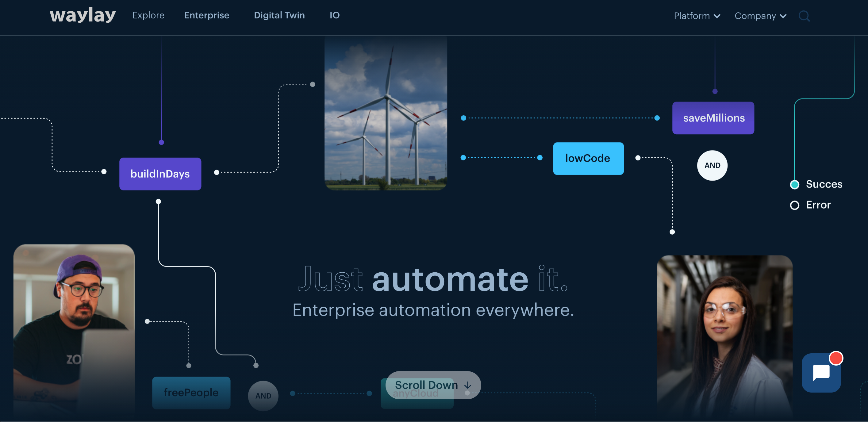
Task: Click the waylay logo
Action: tap(83, 15)
